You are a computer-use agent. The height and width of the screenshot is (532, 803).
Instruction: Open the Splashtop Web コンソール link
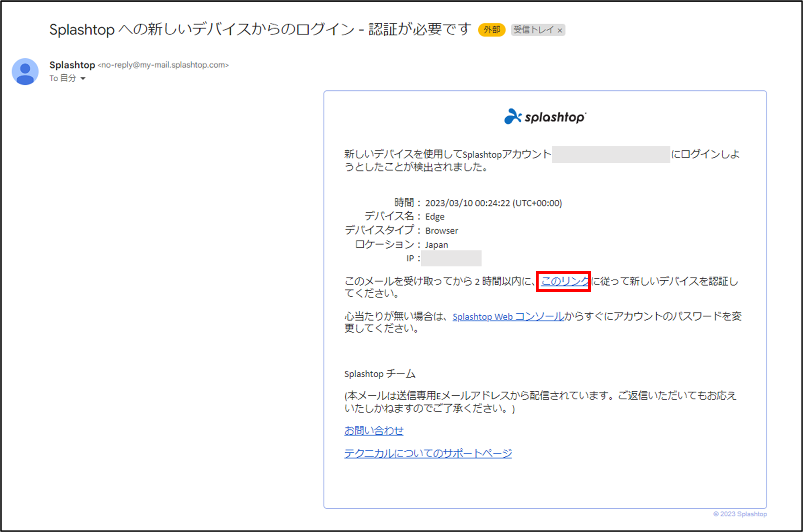(508, 316)
